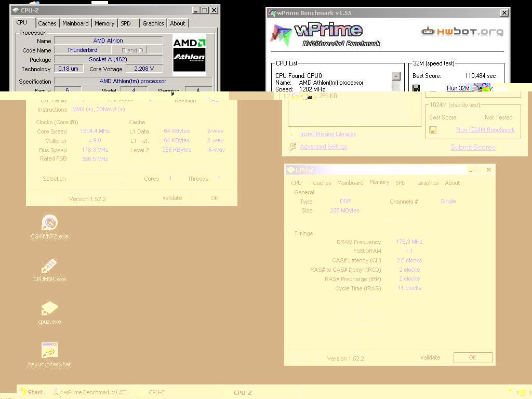Viewport: 532px width, 399px height.
Task: Switch to CPU tab in lower CPU-Z memory window
Action: tap(296, 183)
